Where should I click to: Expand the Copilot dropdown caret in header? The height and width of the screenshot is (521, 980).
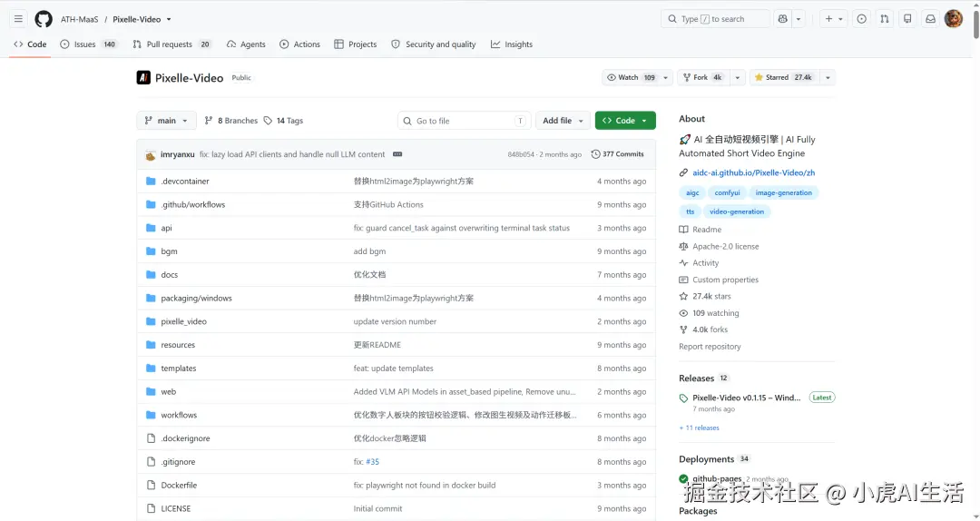point(799,19)
